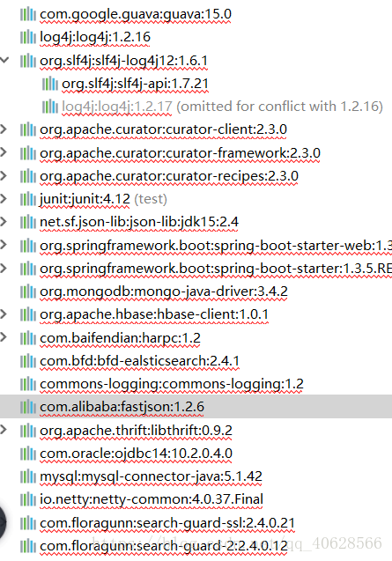Image resolution: width=392 pixels, height=561 pixels.
Task: Click the library icon beside curator-recipes:2.3.0
Action: point(28,176)
